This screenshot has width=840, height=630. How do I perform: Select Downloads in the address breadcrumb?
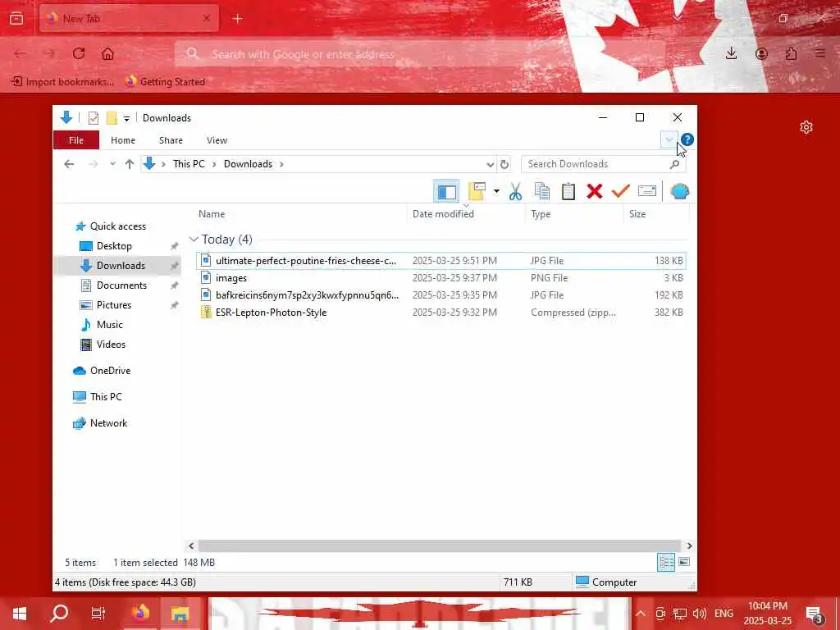pyautogui.click(x=248, y=164)
